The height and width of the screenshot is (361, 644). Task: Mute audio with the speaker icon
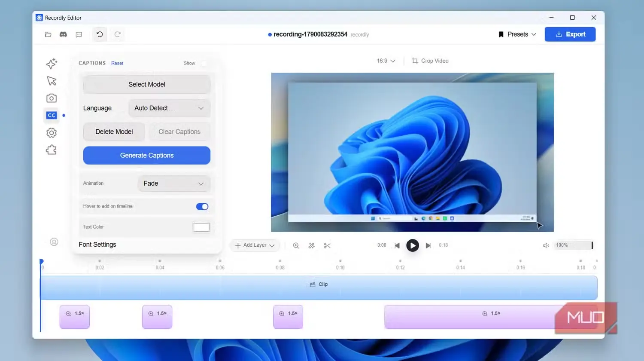click(x=546, y=245)
